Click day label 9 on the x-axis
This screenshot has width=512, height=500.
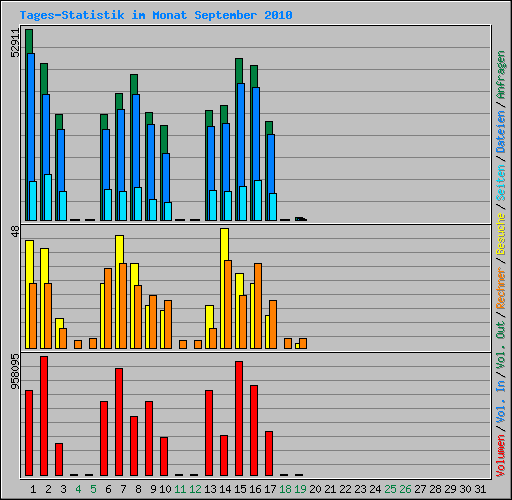coord(153,489)
